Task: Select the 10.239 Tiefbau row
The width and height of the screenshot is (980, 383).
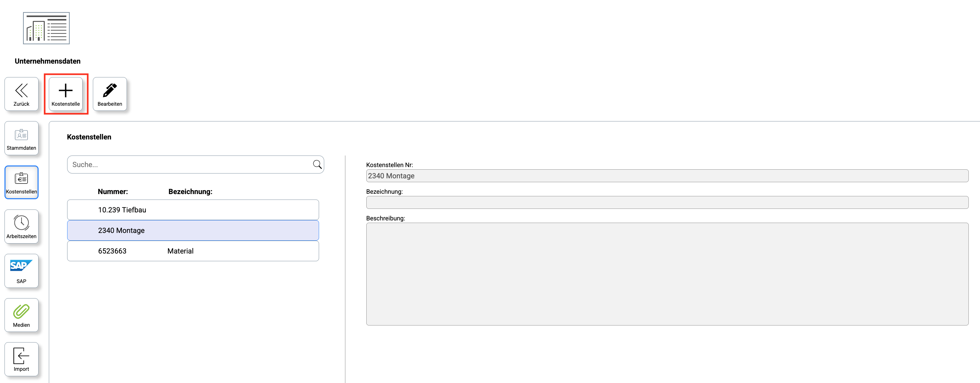Action: tap(193, 209)
